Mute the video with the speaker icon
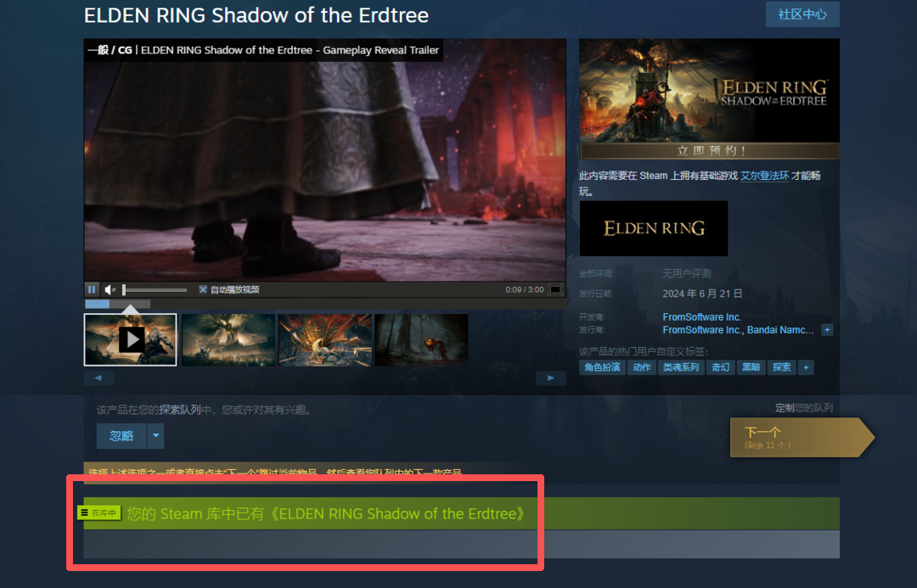Screen dimensions: 917x588 click(110, 289)
